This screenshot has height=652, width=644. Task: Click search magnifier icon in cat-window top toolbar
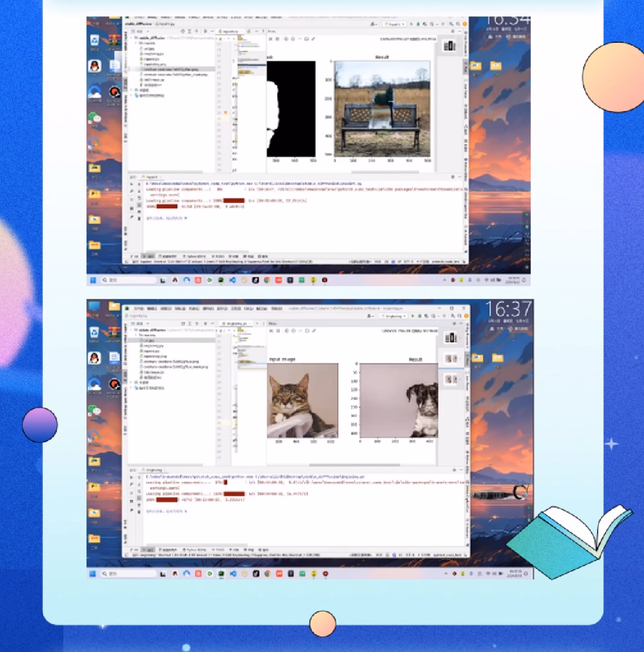[x=460, y=316]
